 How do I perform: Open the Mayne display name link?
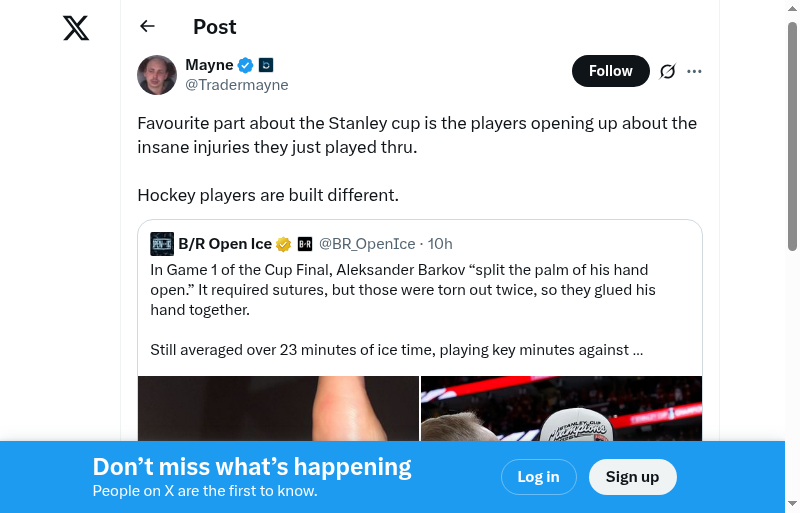pos(209,65)
